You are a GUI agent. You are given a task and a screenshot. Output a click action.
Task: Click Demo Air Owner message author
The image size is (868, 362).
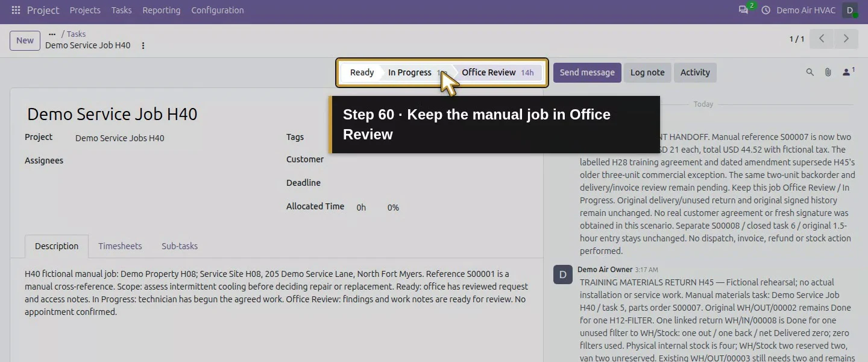click(605, 270)
